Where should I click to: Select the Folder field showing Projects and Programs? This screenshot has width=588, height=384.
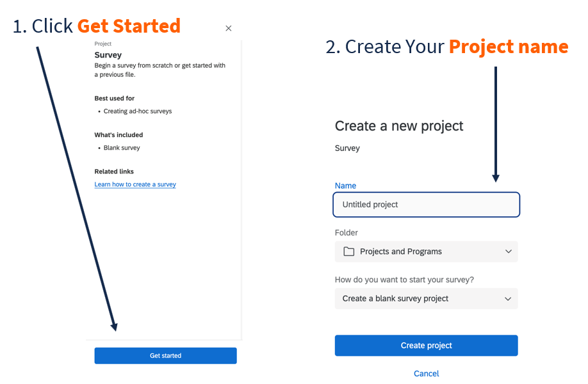pos(426,252)
